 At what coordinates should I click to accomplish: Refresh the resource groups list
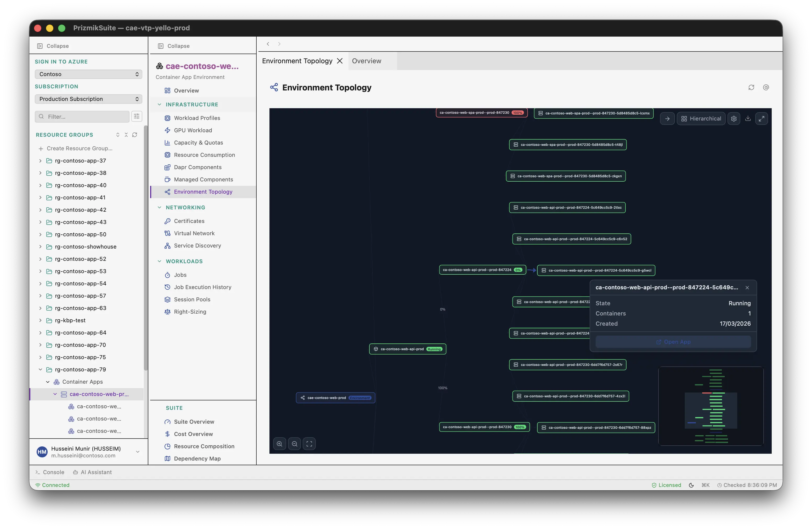coord(134,135)
